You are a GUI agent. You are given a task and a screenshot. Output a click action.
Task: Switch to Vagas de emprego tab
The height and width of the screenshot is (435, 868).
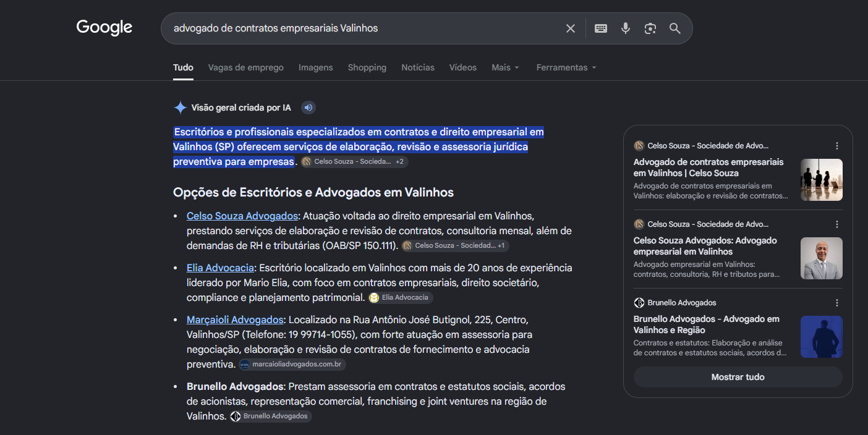[246, 67]
